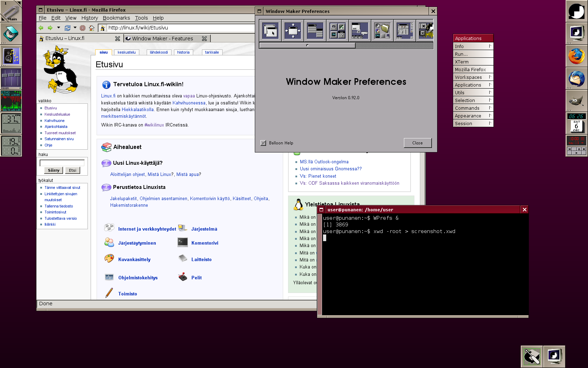The width and height of the screenshot is (588, 368).
Task: Launch Thunderbird from the dock
Action: click(x=576, y=79)
